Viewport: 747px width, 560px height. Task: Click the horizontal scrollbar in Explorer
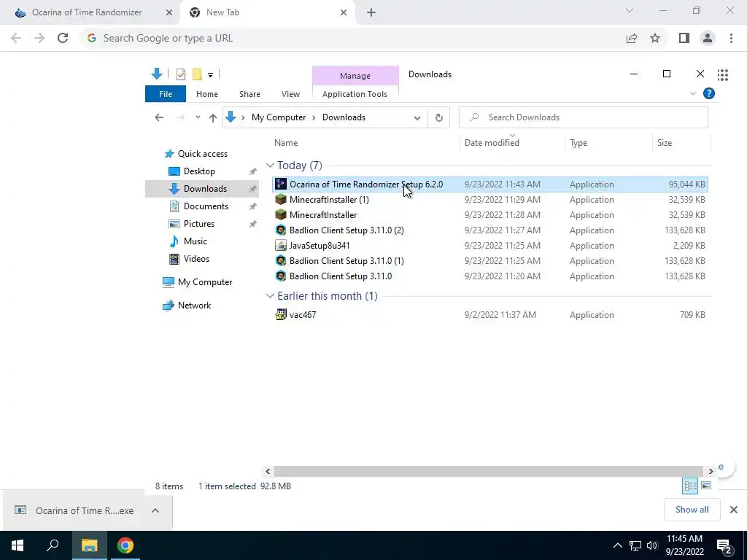[x=488, y=471]
